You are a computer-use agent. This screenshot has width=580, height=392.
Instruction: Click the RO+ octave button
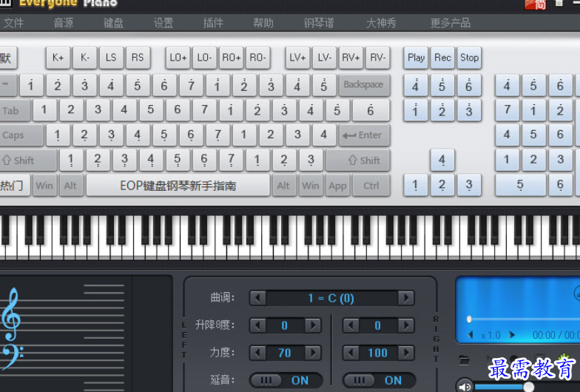coord(231,58)
